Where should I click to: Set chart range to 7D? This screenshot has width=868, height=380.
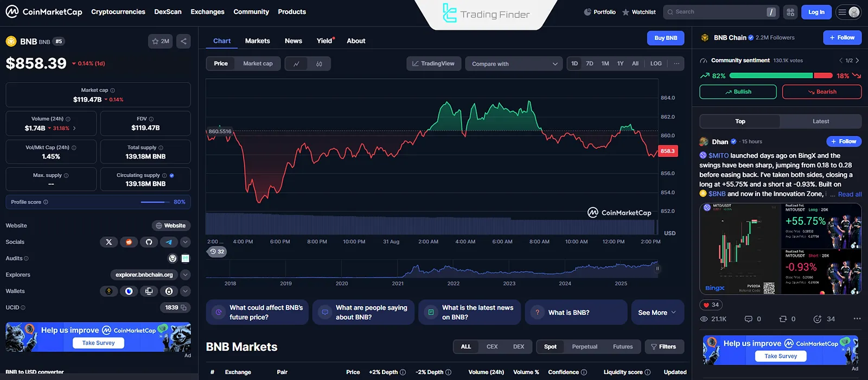coord(590,64)
